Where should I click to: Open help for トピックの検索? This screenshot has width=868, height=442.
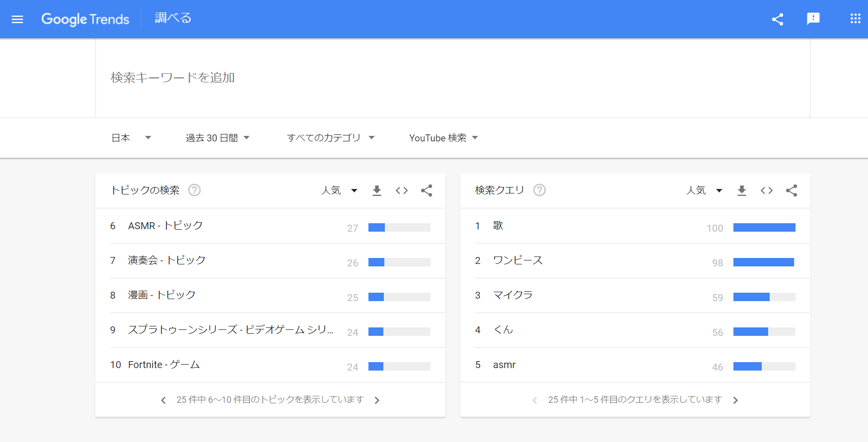(195, 190)
